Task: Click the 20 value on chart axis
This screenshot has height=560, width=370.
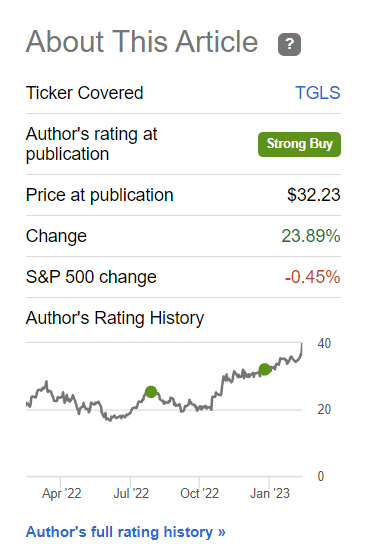Action: click(324, 409)
